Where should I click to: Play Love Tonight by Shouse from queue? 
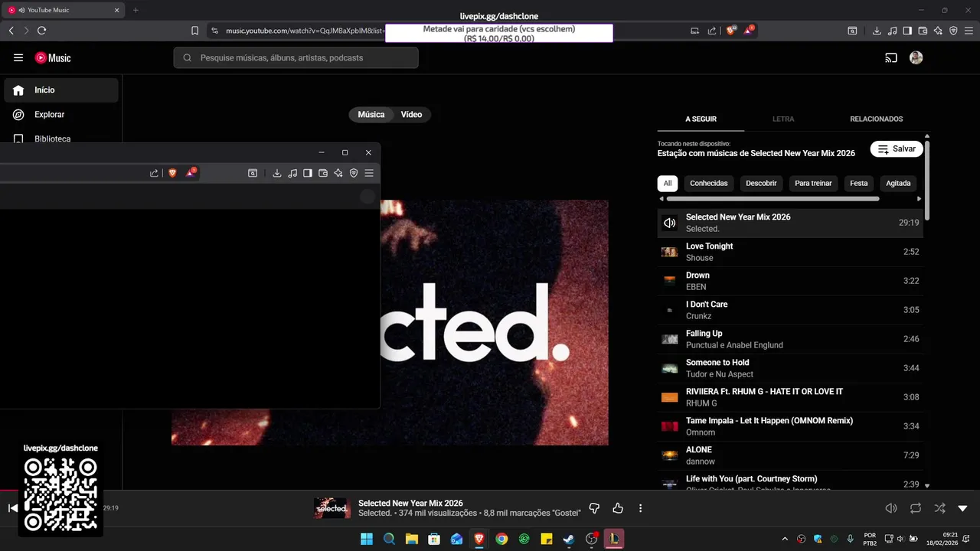pos(790,252)
